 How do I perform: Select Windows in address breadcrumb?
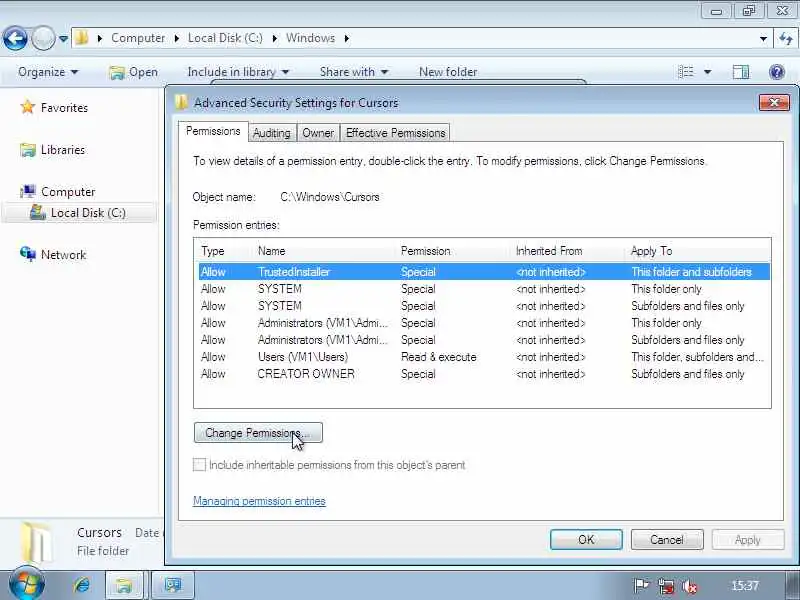click(310, 38)
